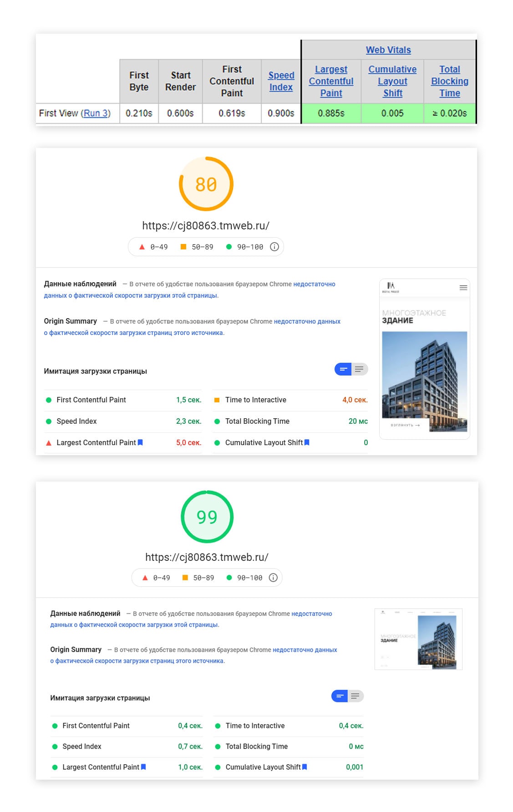
Task: Click the bookmark icon beside Cumulative Layout Shift value 0
Action: tap(307, 442)
